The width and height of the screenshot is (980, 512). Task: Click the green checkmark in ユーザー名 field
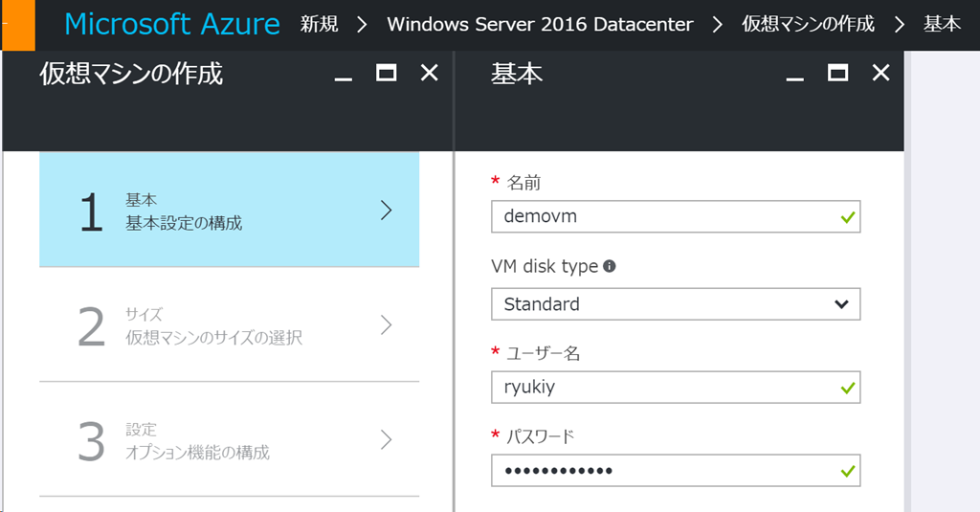click(848, 389)
